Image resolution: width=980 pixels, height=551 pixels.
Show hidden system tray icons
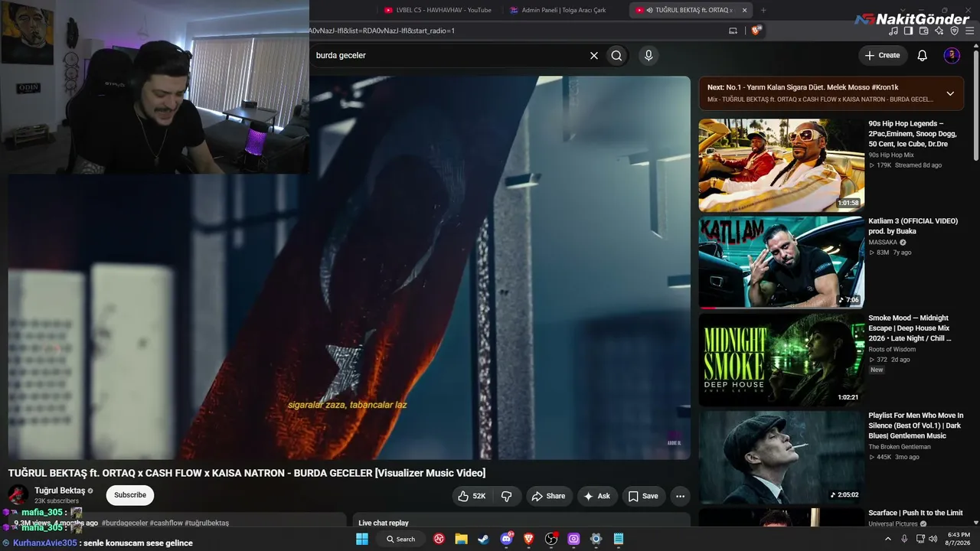tap(888, 539)
